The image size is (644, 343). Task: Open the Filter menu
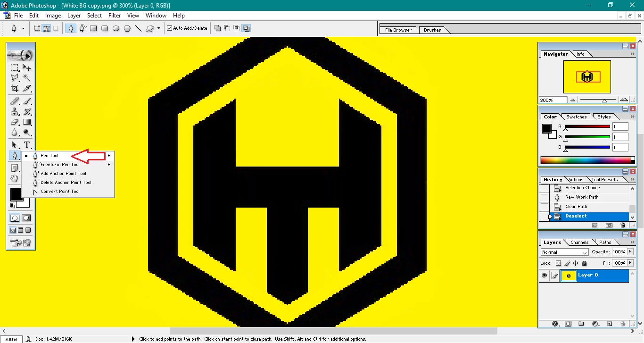tap(115, 16)
